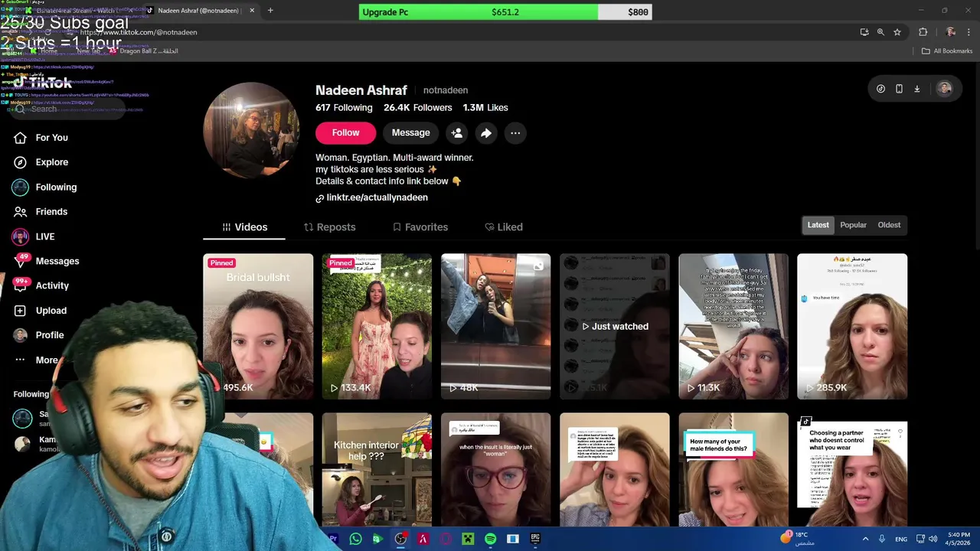This screenshot has height=551, width=980.
Task: Open Dragon Ball Z bookmark
Action: pyautogui.click(x=143, y=51)
